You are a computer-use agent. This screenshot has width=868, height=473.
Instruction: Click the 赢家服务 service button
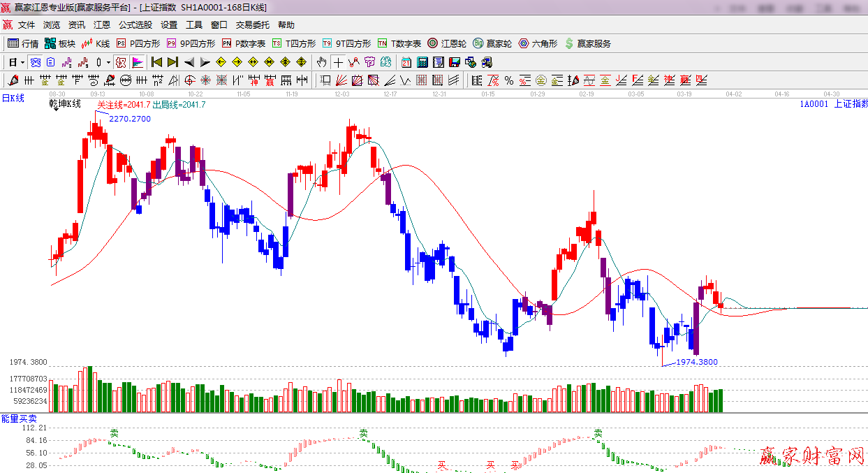[587, 43]
